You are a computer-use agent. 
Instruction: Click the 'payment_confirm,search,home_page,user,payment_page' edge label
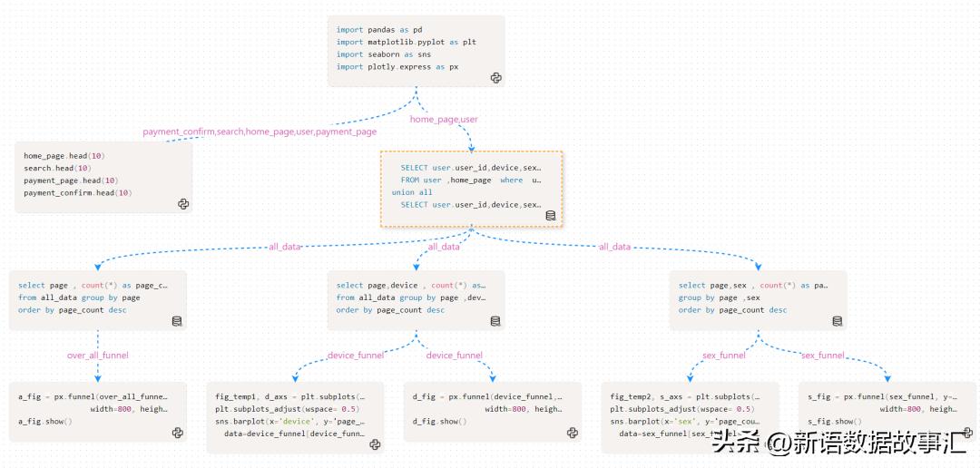260,132
